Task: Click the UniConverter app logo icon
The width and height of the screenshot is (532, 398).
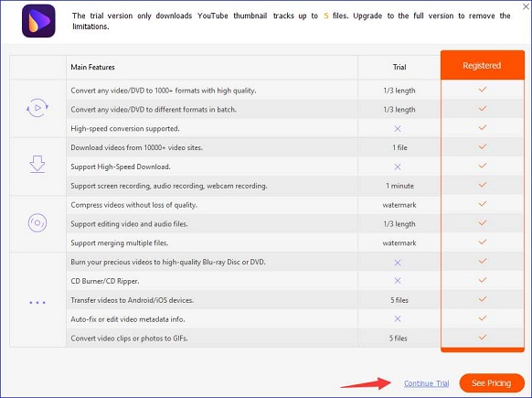Action: pyautogui.click(x=38, y=21)
